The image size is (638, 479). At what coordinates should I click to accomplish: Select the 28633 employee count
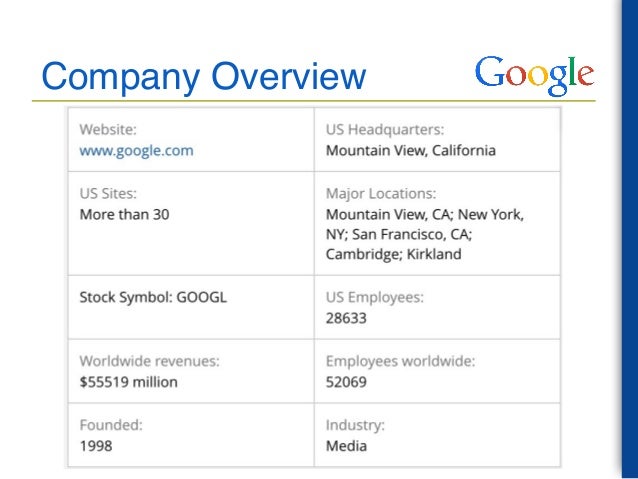(346, 318)
